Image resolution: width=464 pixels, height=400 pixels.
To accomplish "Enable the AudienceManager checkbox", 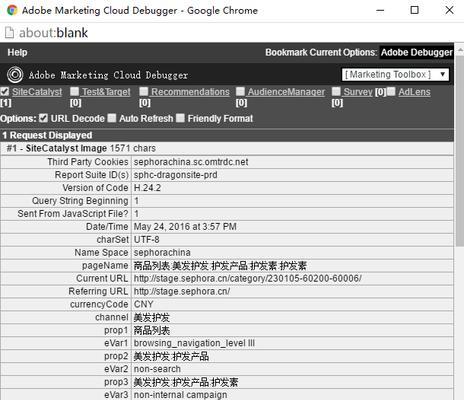I will [x=240, y=91].
